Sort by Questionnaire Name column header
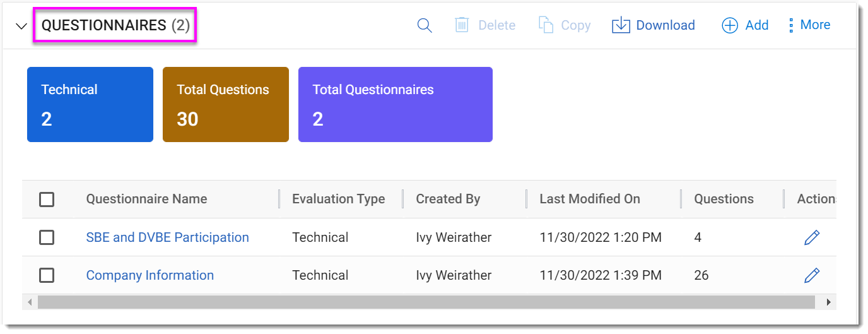Viewport: 868px width, 334px height. pyautogui.click(x=146, y=199)
